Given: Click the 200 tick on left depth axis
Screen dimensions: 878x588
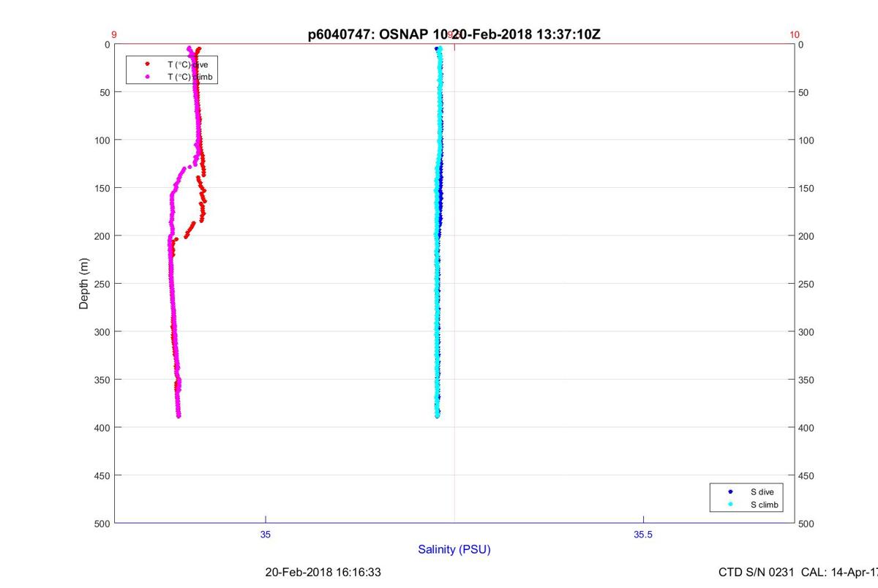Looking at the screenshot, I should 103,235.
